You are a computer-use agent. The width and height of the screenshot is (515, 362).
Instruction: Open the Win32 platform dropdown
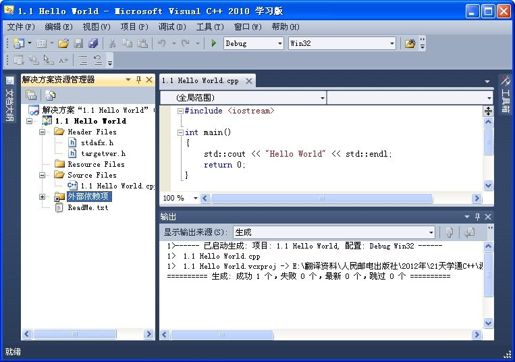coord(392,43)
